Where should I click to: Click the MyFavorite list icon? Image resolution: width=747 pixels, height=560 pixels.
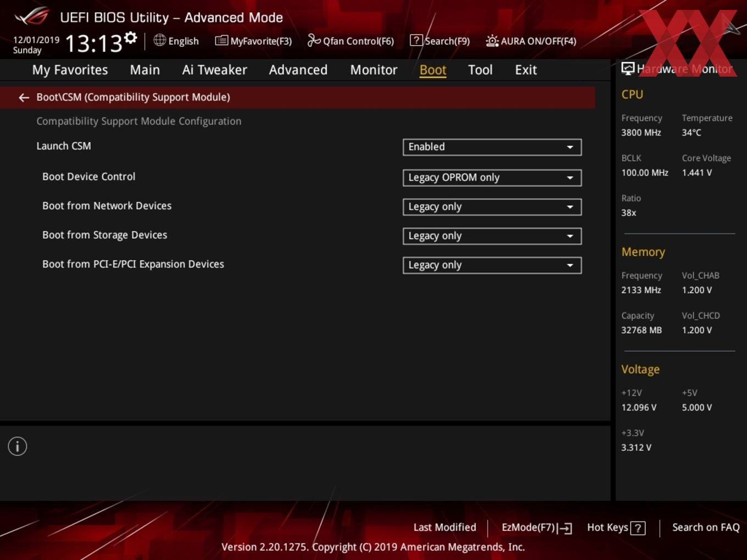tap(221, 41)
